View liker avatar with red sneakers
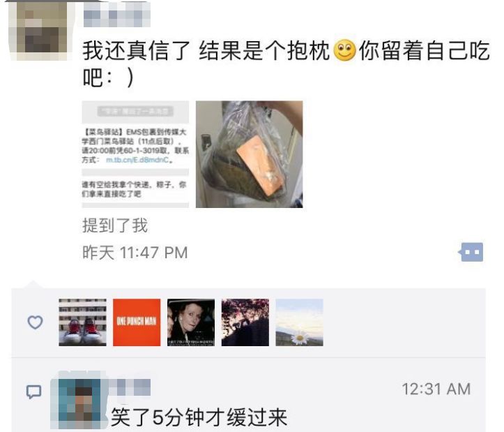Viewport: 504px width, 432px height. 83,322
